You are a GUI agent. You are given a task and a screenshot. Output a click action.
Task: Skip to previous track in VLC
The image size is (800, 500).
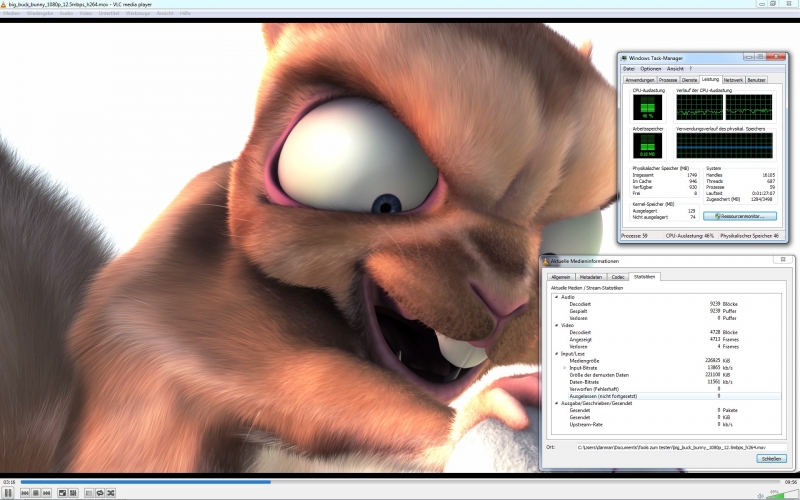click(25, 493)
